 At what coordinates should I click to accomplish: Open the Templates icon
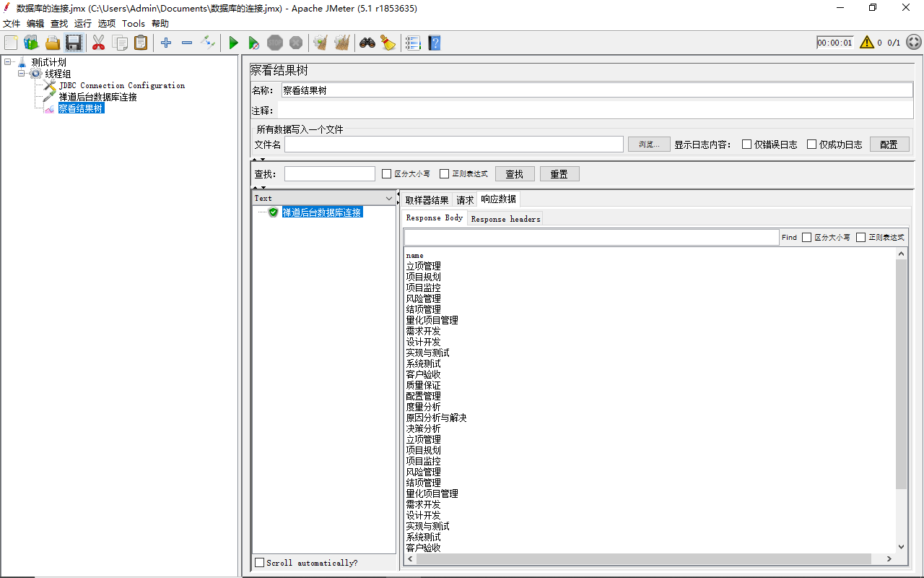31,43
